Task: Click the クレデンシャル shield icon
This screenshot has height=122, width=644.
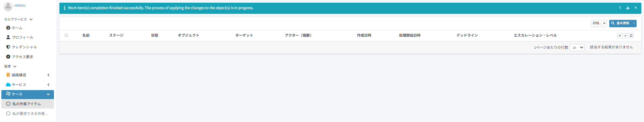Action: (x=8, y=47)
